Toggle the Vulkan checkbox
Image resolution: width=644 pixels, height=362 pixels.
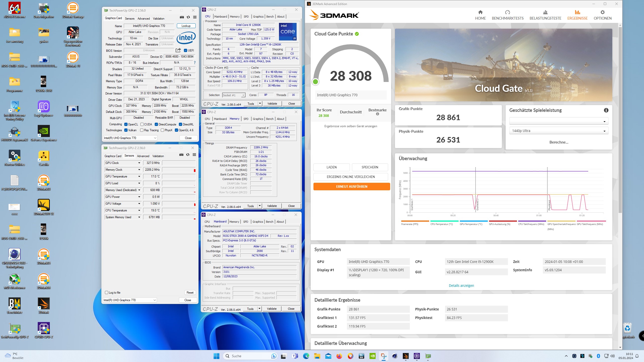126,130
